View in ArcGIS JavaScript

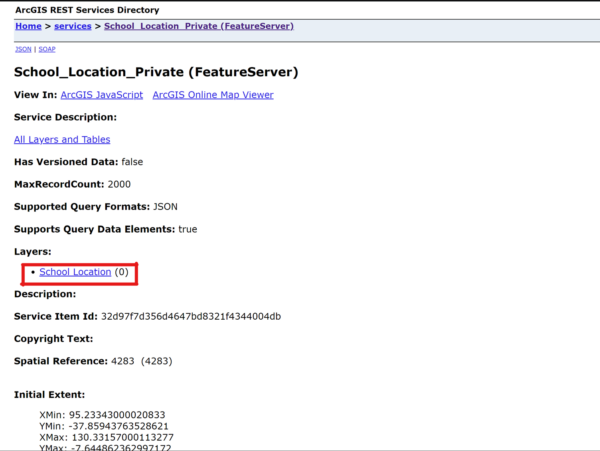tap(102, 95)
